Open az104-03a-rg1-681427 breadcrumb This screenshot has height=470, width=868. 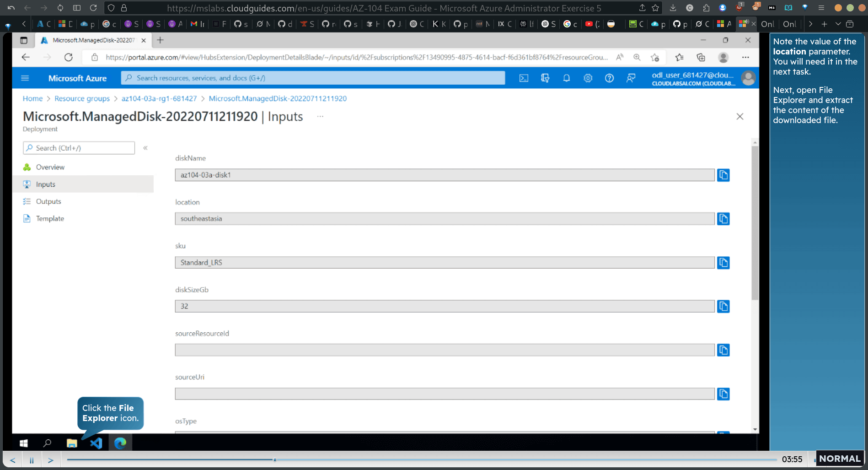click(x=159, y=98)
